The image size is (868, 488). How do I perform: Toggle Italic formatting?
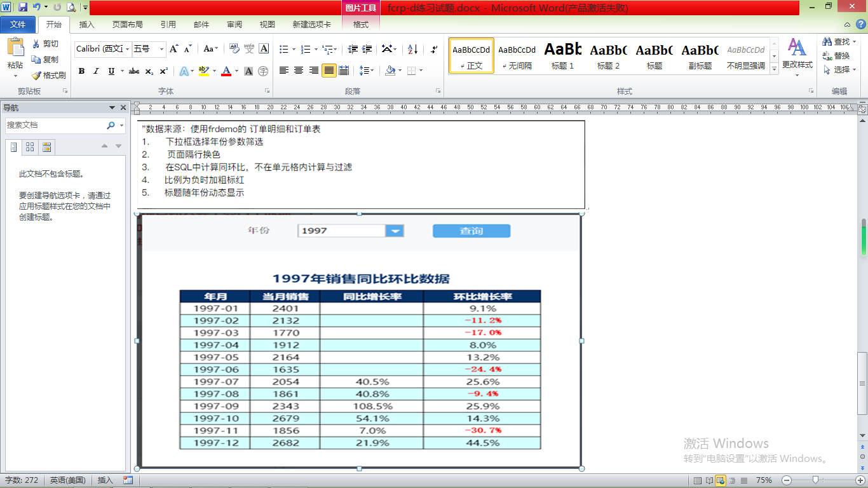click(96, 71)
